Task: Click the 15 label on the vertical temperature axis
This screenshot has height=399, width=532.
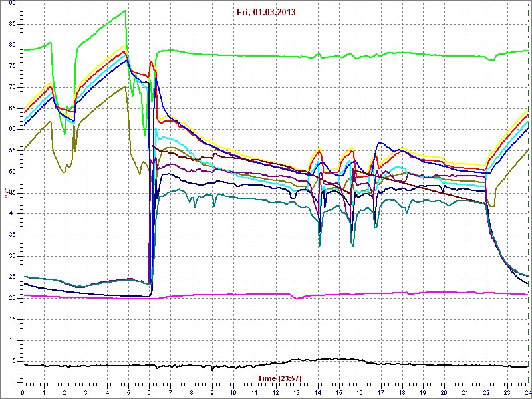Action: click(x=13, y=319)
